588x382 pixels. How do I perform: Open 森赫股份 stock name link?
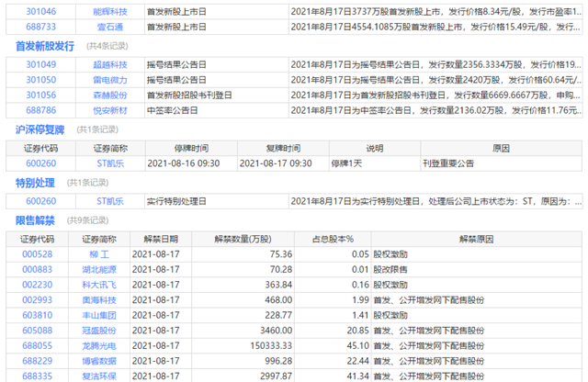click(110, 95)
